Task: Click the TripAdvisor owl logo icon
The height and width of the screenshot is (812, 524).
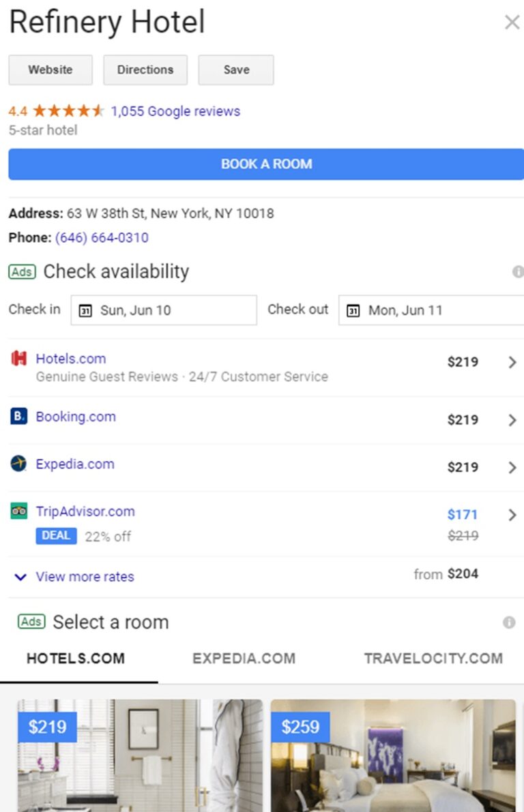Action: click(x=19, y=511)
